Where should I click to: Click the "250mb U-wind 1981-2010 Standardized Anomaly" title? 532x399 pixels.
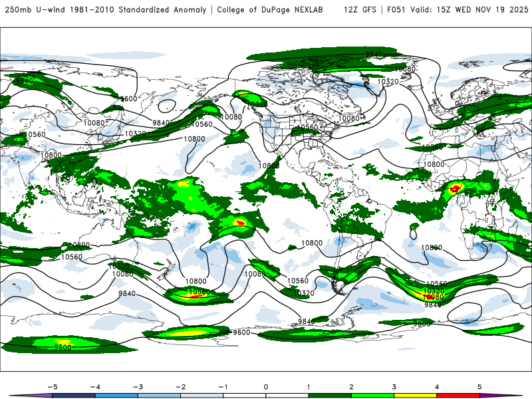pyautogui.click(x=106, y=10)
